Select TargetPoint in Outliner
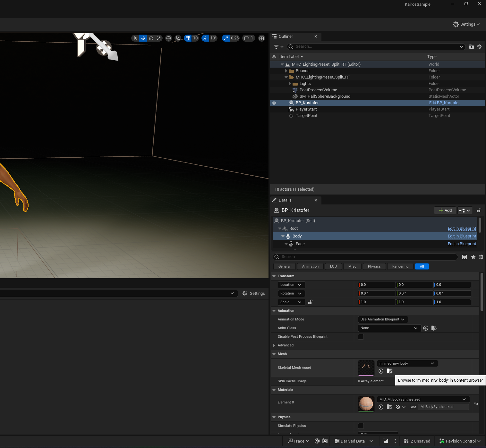This screenshot has width=486, height=448. click(x=306, y=116)
